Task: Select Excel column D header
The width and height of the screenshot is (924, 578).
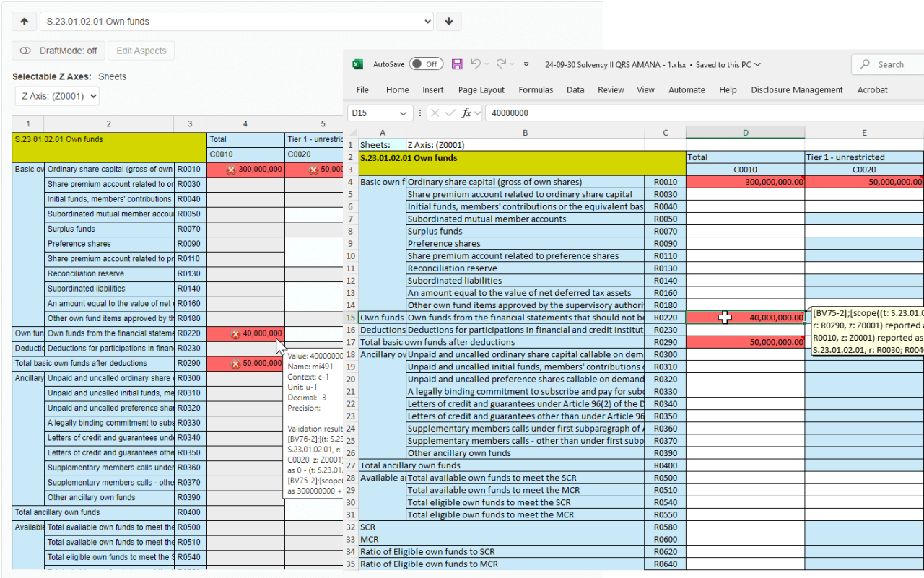Action: tap(745, 133)
